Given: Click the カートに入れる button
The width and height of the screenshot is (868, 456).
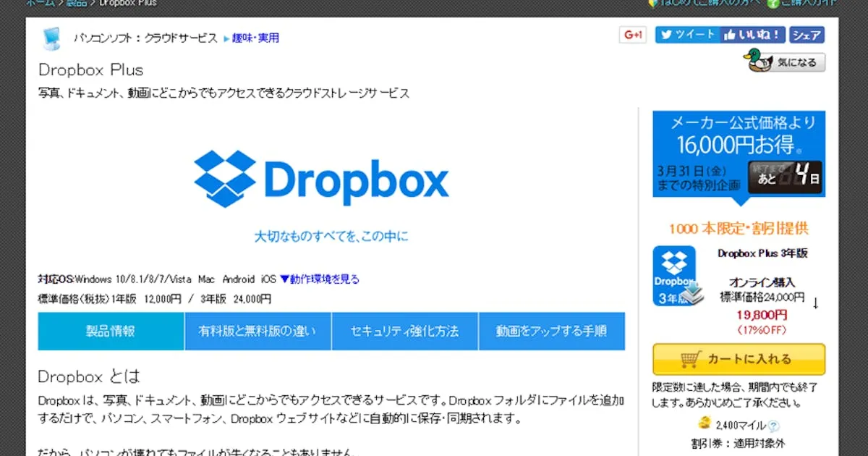Looking at the screenshot, I should (x=739, y=359).
